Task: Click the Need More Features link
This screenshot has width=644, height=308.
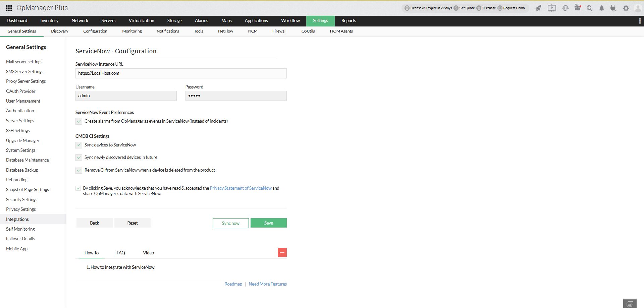Action: (x=268, y=284)
